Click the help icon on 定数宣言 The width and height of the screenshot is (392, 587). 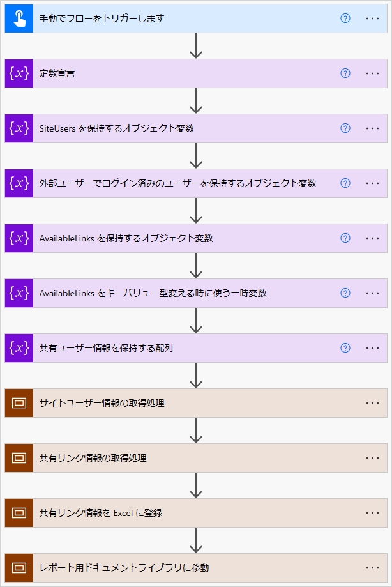[345, 73]
